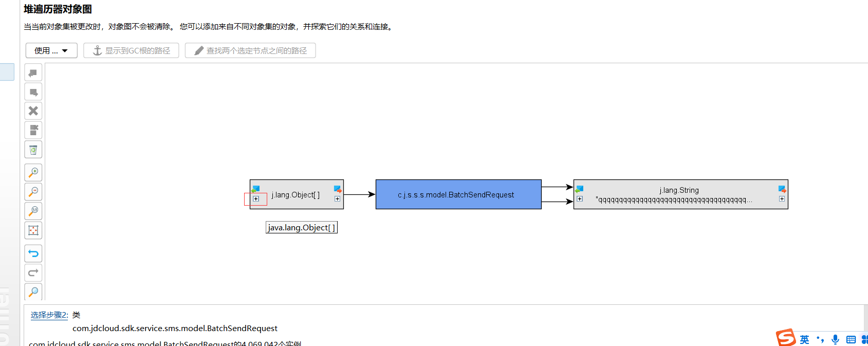Viewport: 868px width, 346px height.
Task: Click the 堆遍历器对象图 heading
Action: point(58,9)
